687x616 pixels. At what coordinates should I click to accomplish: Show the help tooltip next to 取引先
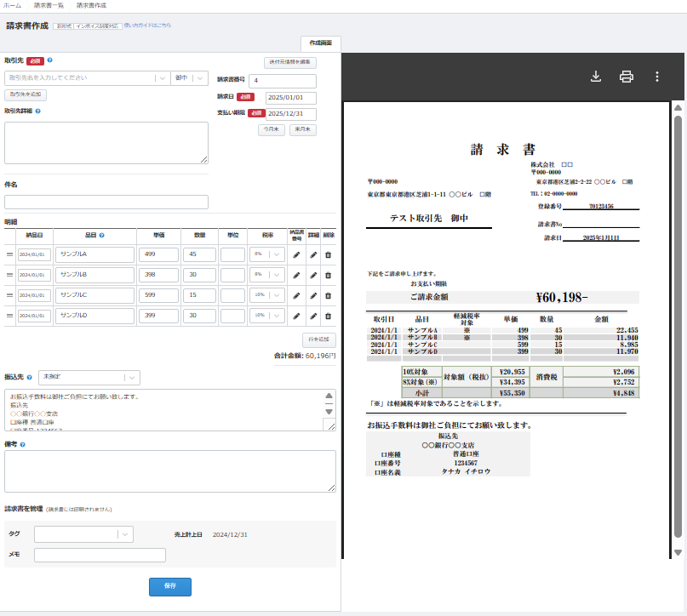pos(50,61)
